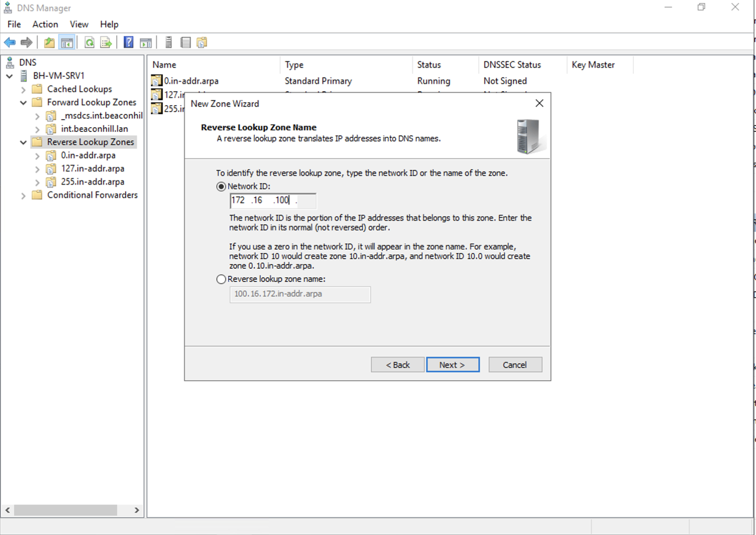Open Help using the question mark toolbar icon
756x535 pixels.
(128, 42)
